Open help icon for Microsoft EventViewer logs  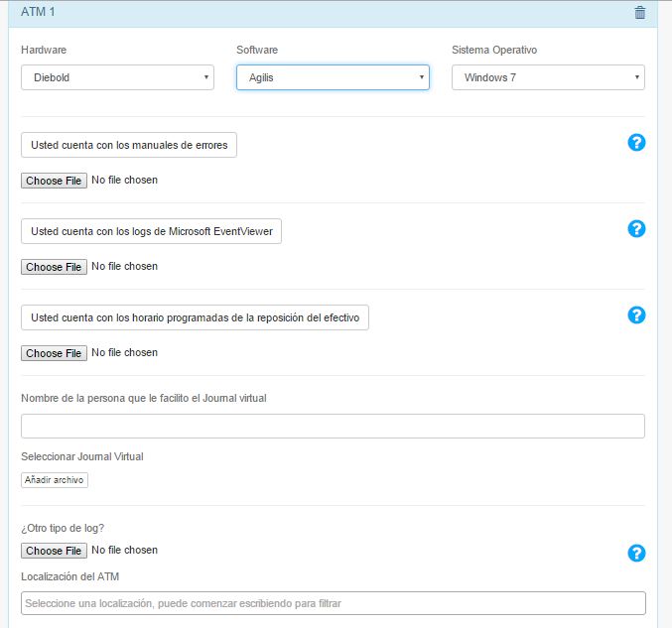point(636,229)
